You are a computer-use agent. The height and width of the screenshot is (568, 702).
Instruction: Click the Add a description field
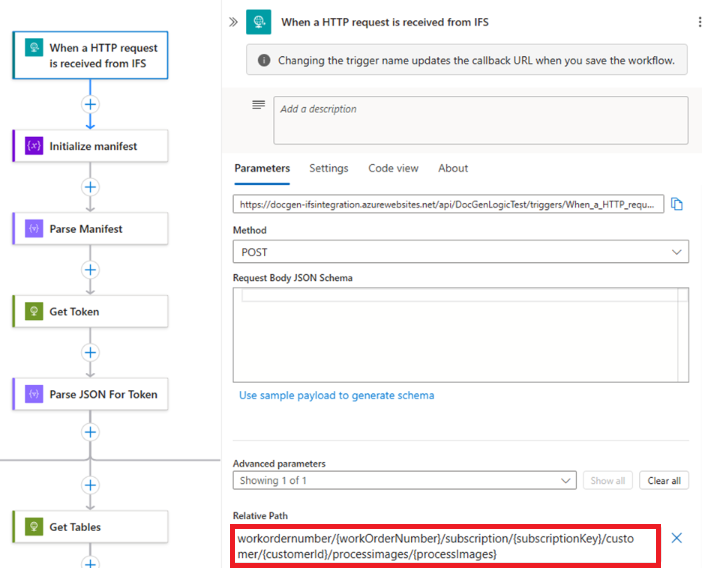tap(480, 120)
